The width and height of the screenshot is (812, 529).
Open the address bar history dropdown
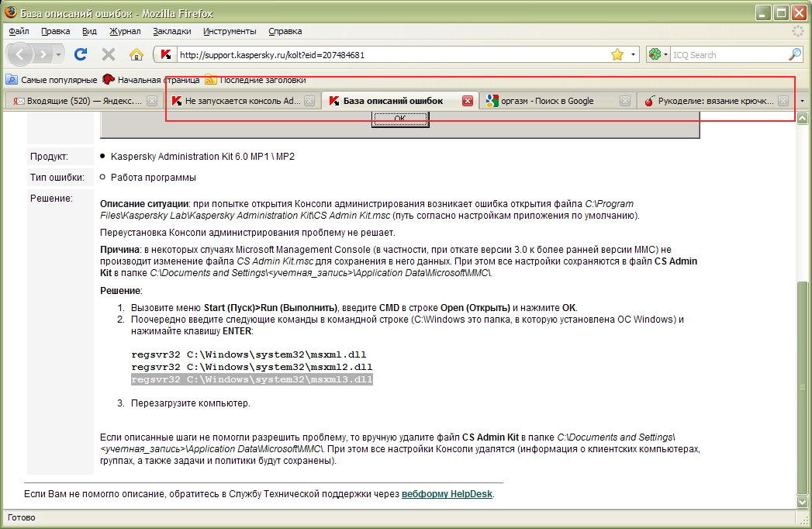pos(633,54)
